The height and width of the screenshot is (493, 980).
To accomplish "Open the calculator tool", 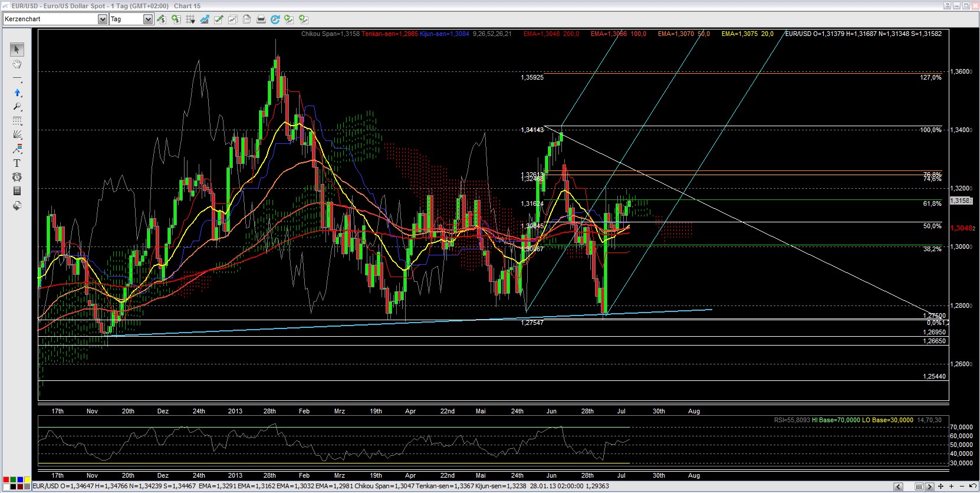I will (x=17, y=191).
